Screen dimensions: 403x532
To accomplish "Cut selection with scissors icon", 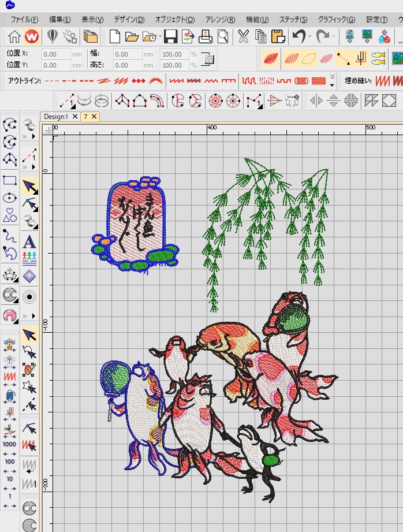I will [x=243, y=36].
